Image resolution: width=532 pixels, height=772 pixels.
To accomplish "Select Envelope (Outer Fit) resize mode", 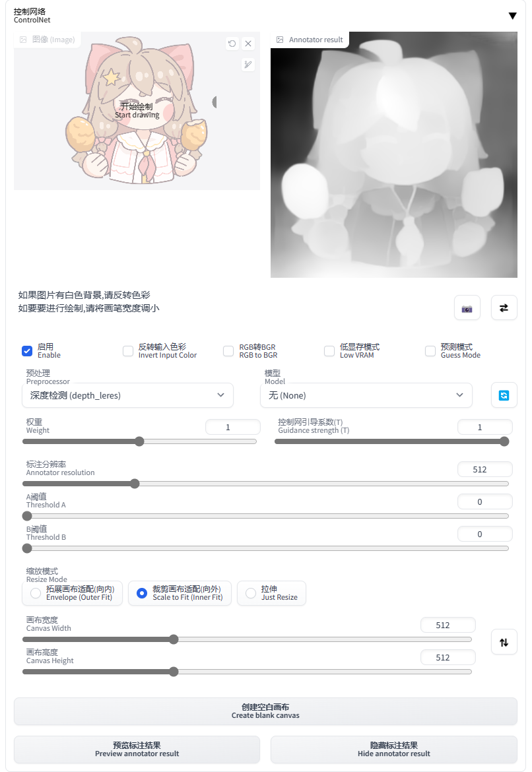I will (73, 593).
